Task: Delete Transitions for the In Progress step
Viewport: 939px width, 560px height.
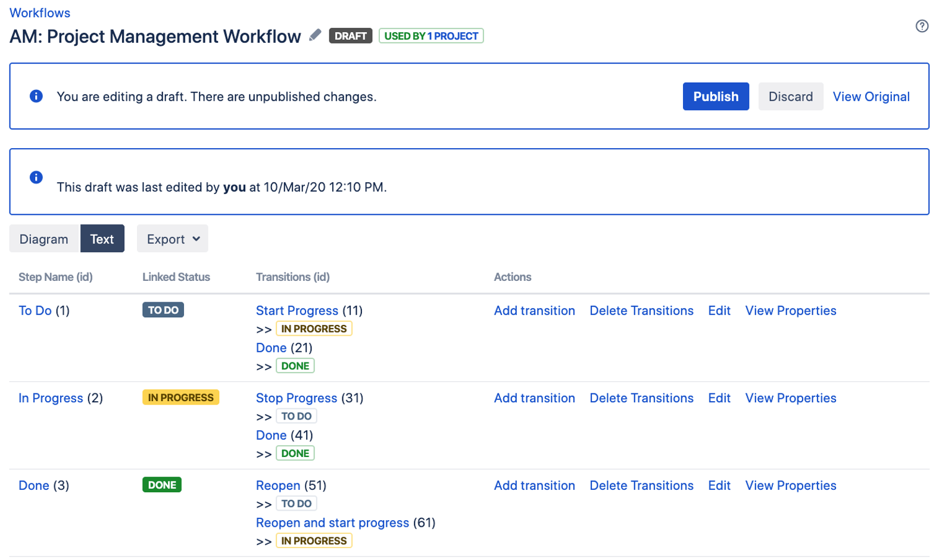Action: [x=641, y=398]
